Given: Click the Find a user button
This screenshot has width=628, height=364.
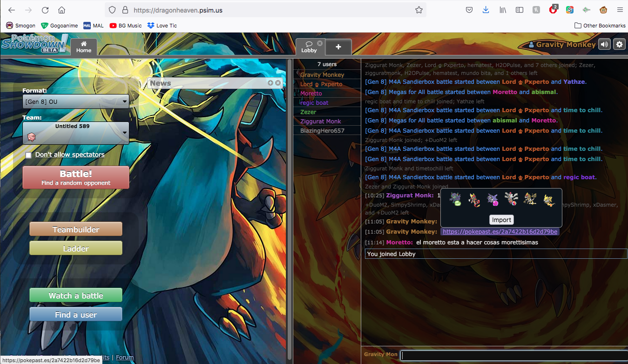Looking at the screenshot, I should pos(76,315).
